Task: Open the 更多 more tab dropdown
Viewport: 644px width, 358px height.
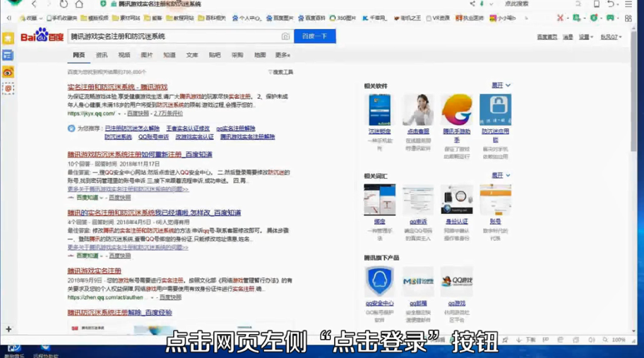Action: pyautogui.click(x=282, y=55)
